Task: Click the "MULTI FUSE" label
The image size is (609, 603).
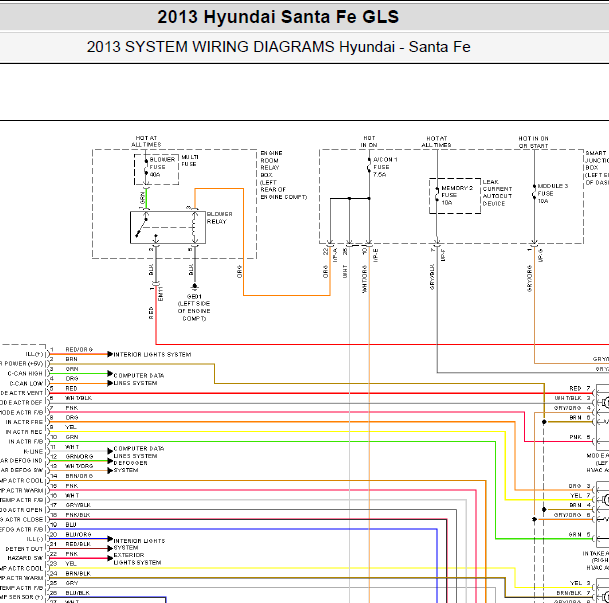Action: (190, 160)
